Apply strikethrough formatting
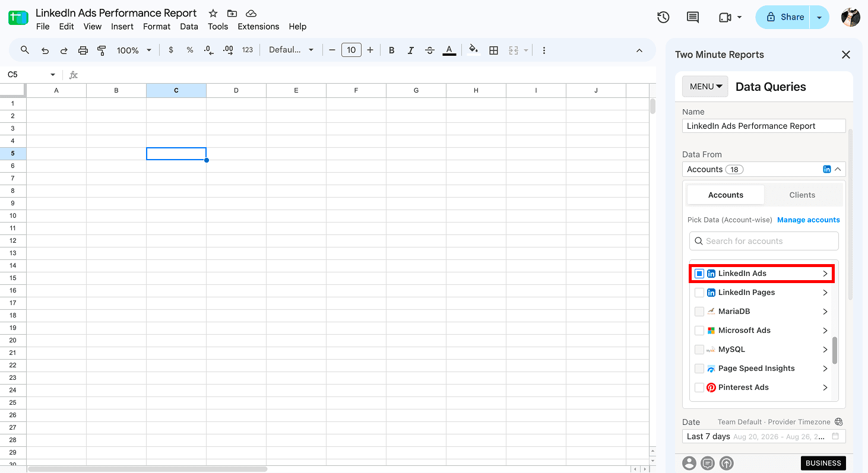 (x=430, y=50)
